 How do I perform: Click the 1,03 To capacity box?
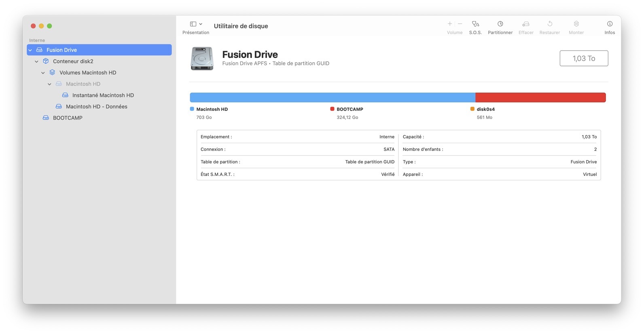584,58
